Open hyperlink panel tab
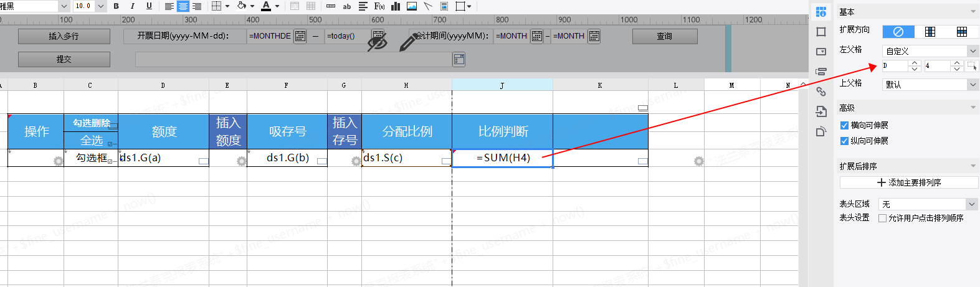 point(821,92)
